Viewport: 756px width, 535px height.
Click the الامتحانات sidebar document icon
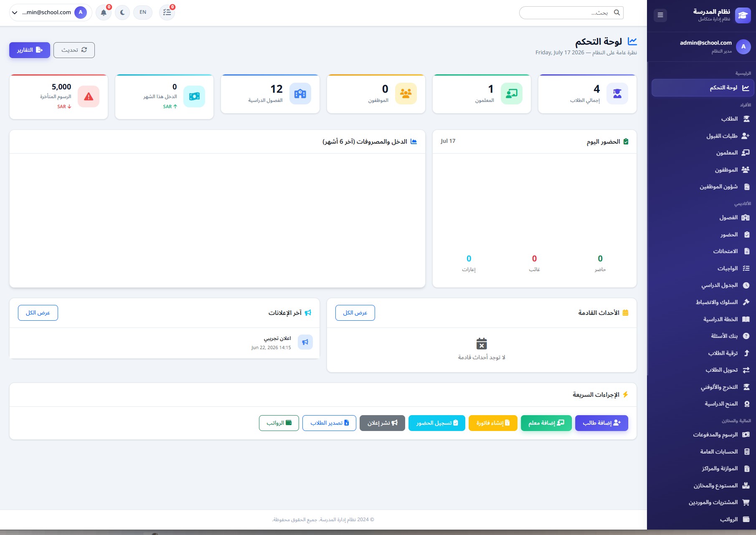746,251
